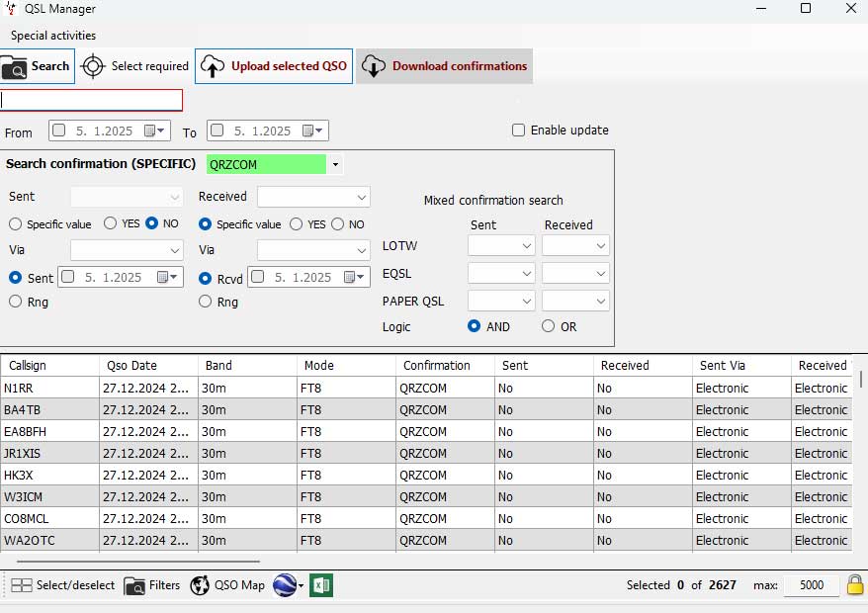Click the Search button label
The width and height of the screenshot is (868, 613).
49,66
